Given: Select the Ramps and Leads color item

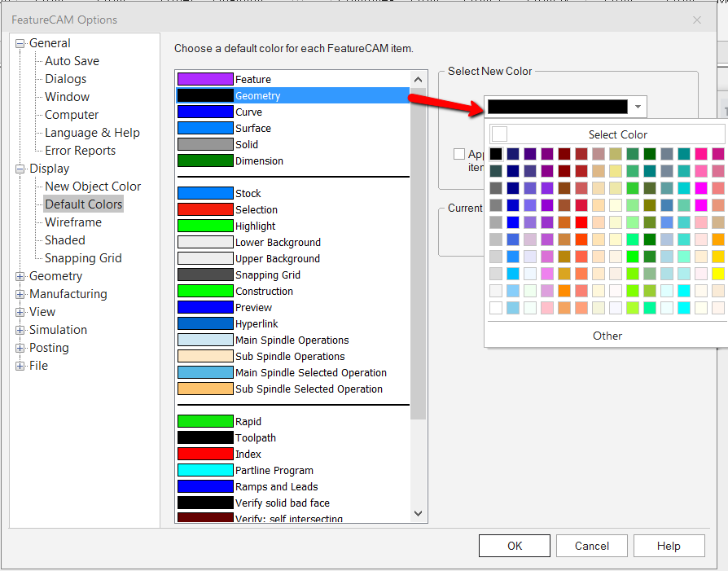Looking at the screenshot, I should click(293, 486).
